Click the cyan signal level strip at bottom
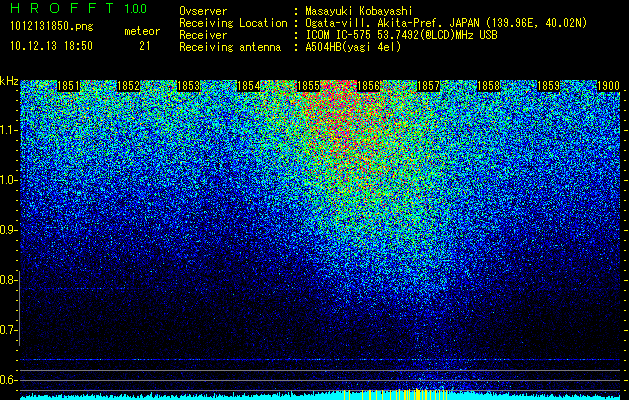The height and width of the screenshot is (400, 629). pos(320,396)
